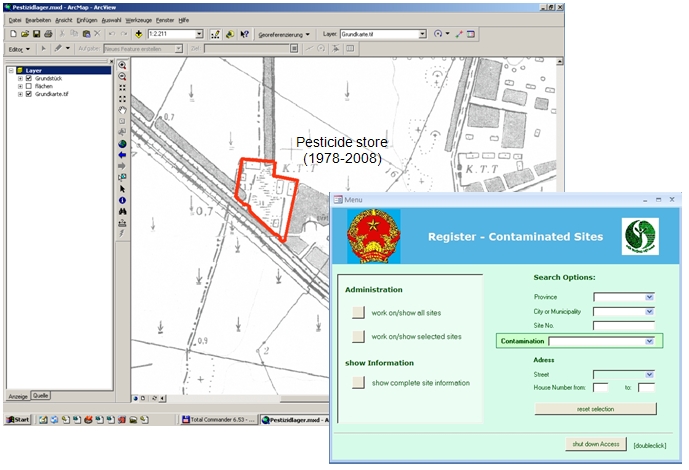Go back to previous extent arrow
The image size is (689, 470).
pos(122,154)
